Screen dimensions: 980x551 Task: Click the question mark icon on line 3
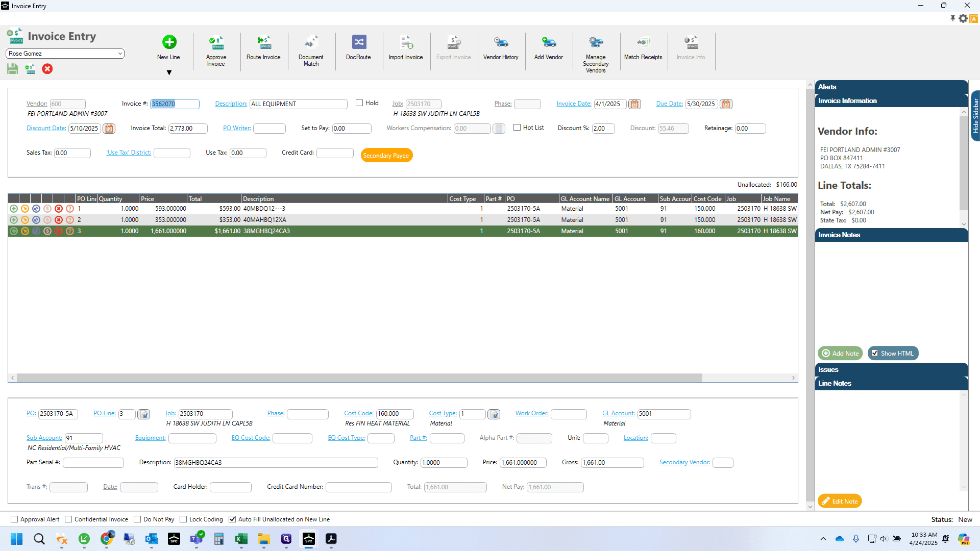(x=70, y=231)
